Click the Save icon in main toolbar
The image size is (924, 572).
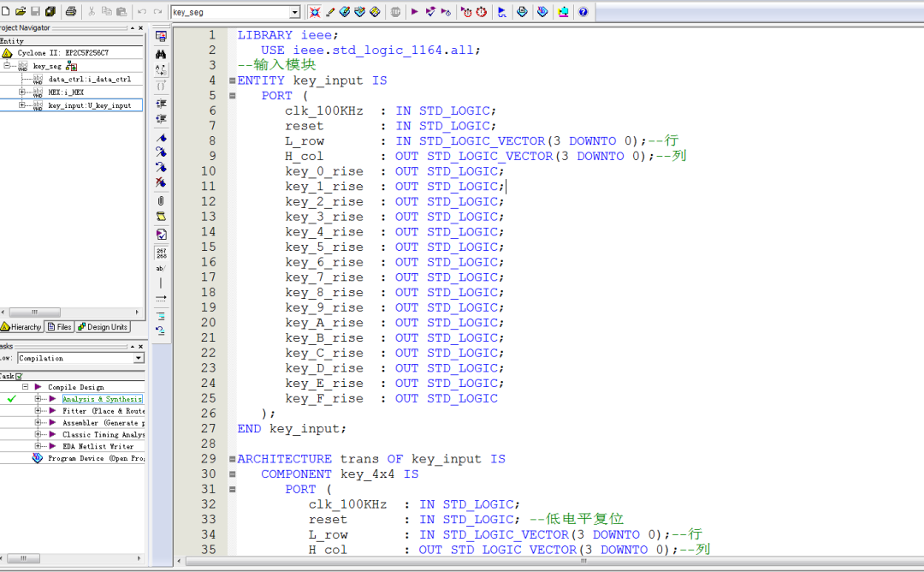[35, 12]
